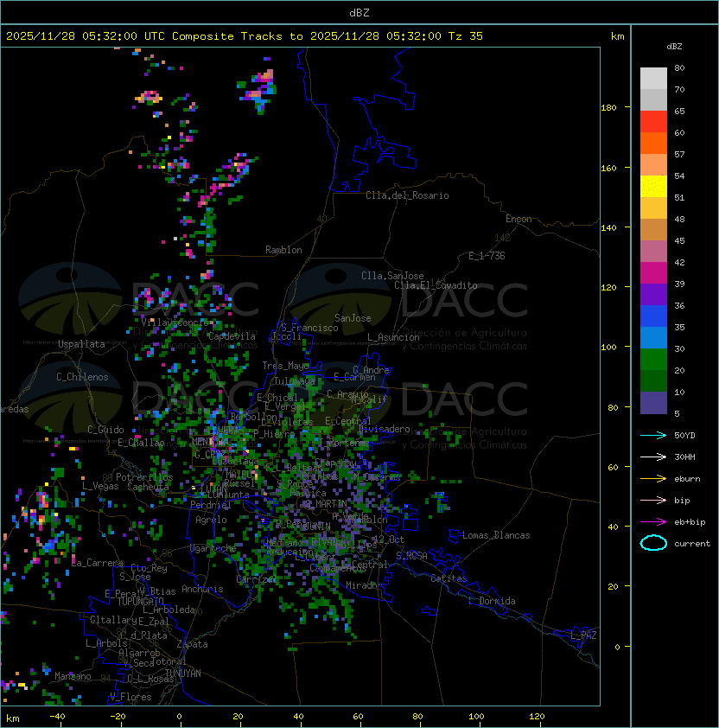The width and height of the screenshot is (719, 728).
Task: Click the '-40' horizontal axis tick
Action: point(57,717)
